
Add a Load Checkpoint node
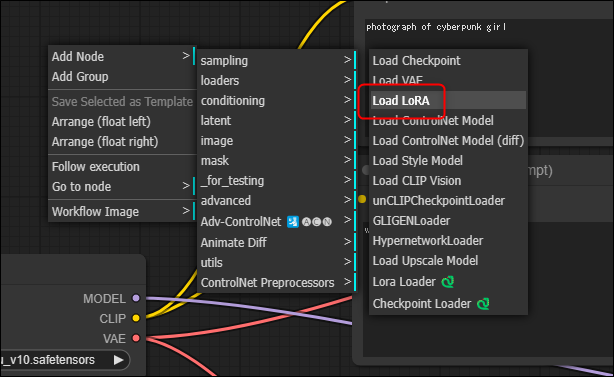(x=448, y=61)
